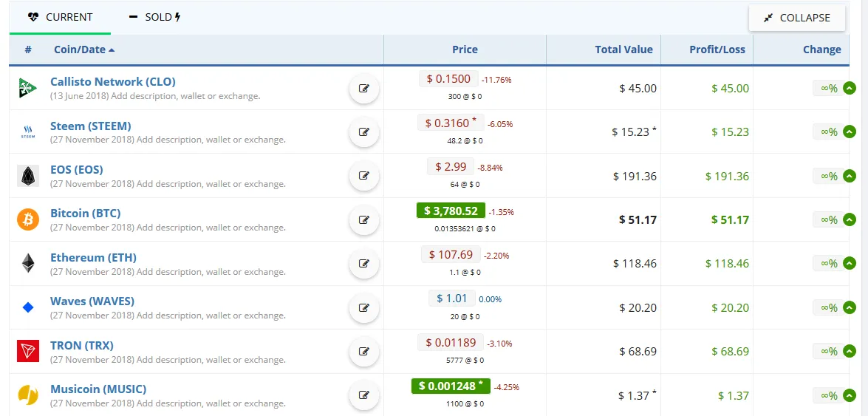
Task: Open TRON (TRX) link
Action: [82, 345]
